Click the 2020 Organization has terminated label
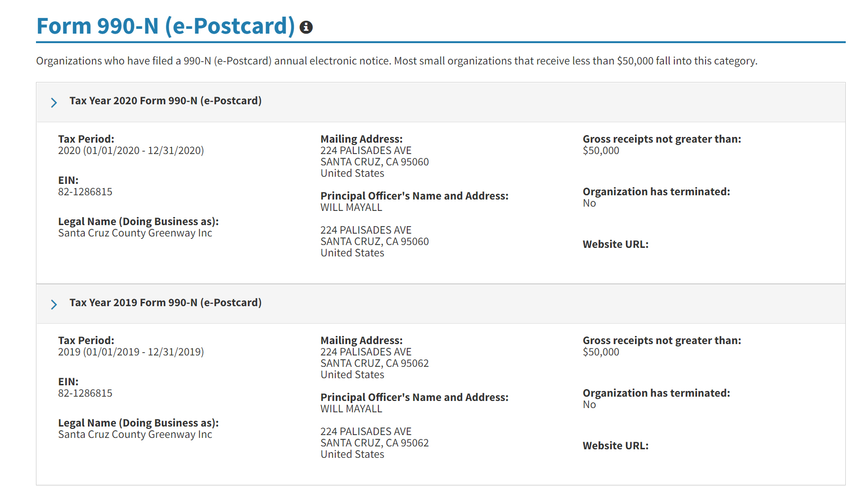The width and height of the screenshot is (868, 500). (656, 192)
